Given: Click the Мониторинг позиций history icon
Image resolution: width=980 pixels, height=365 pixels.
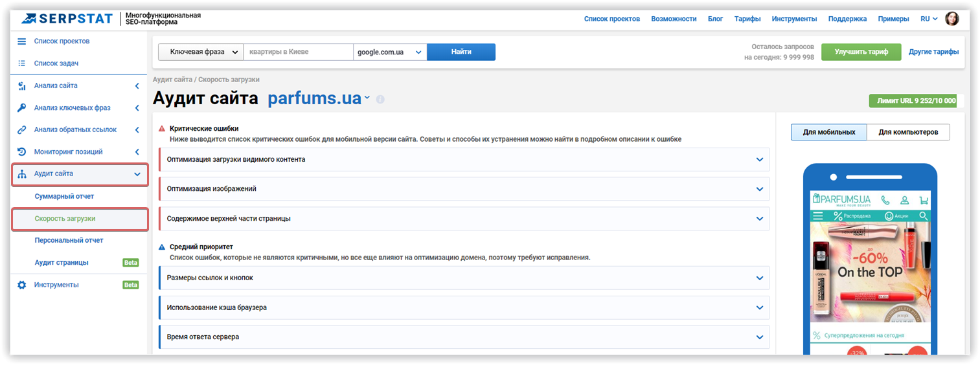Looking at the screenshot, I should pyautogui.click(x=22, y=151).
